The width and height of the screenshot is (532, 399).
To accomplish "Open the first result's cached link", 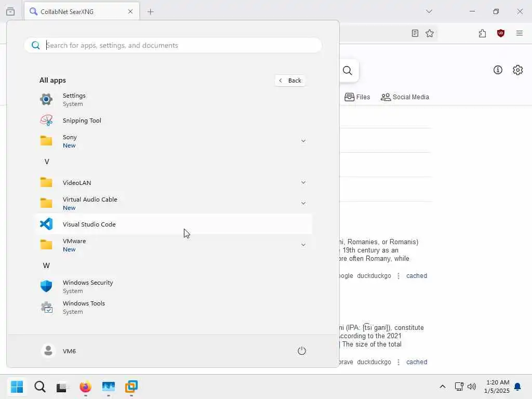I will pos(417,276).
